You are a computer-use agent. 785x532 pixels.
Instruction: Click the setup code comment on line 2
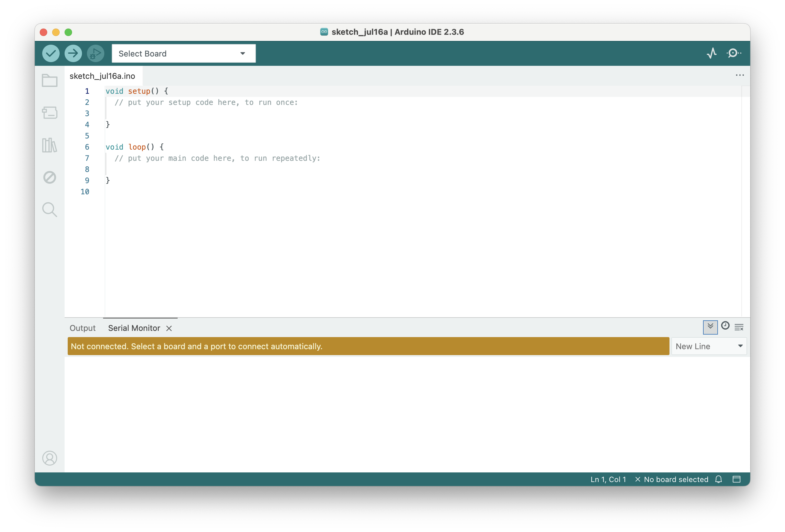click(206, 102)
